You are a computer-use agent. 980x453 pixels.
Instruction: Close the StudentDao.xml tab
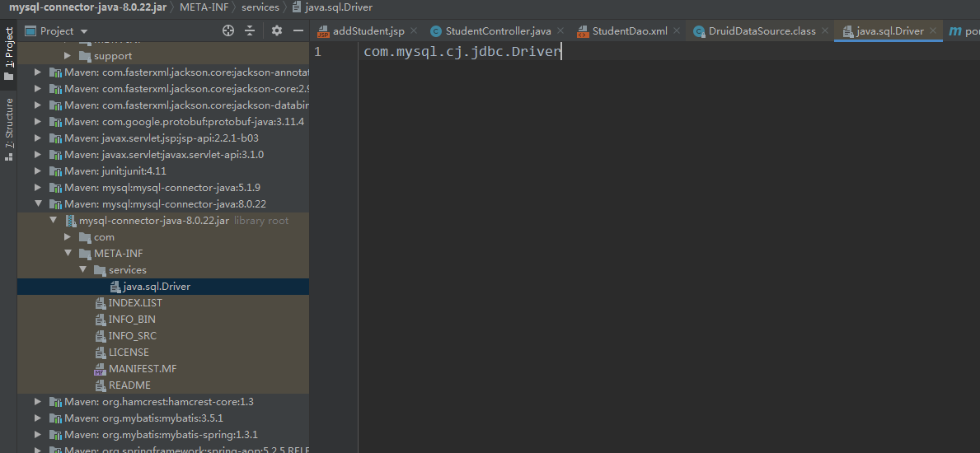pyautogui.click(x=677, y=30)
